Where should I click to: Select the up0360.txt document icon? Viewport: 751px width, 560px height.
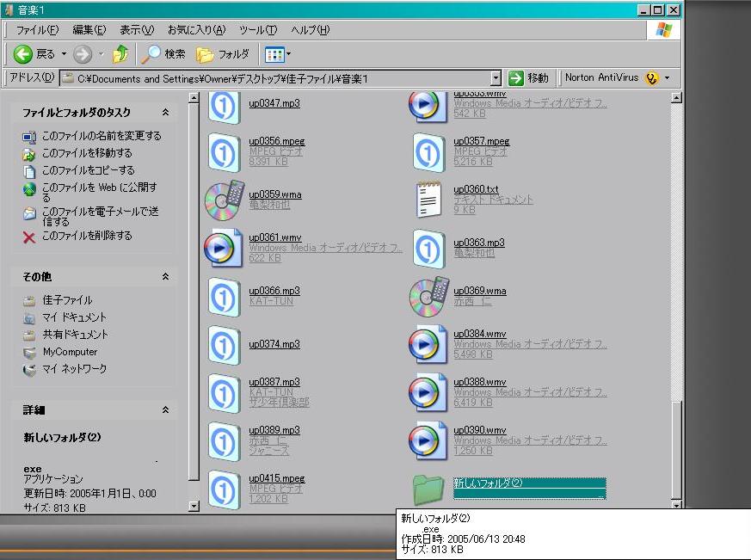pyautogui.click(x=428, y=200)
